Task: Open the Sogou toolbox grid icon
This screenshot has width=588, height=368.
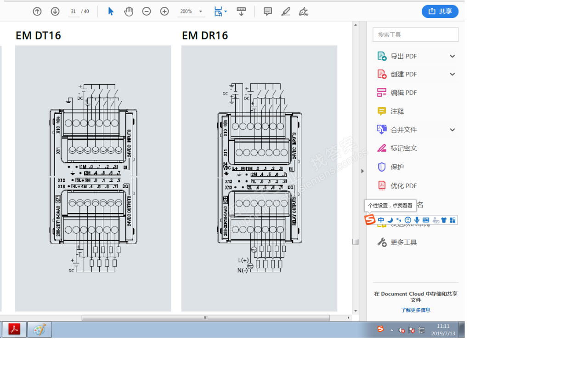Action: [x=452, y=220]
